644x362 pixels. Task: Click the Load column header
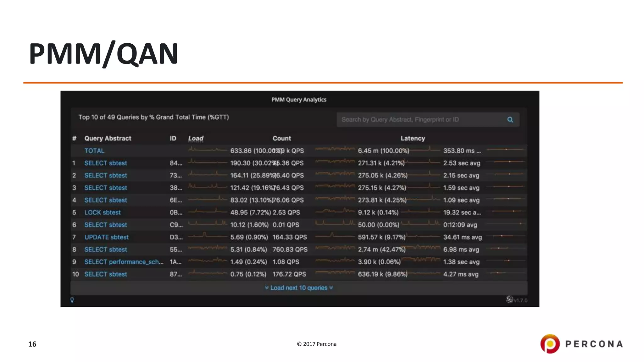tap(196, 139)
